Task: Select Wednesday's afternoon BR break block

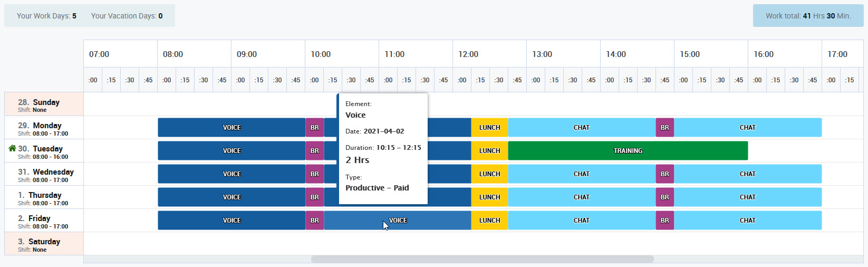Action: (x=664, y=174)
